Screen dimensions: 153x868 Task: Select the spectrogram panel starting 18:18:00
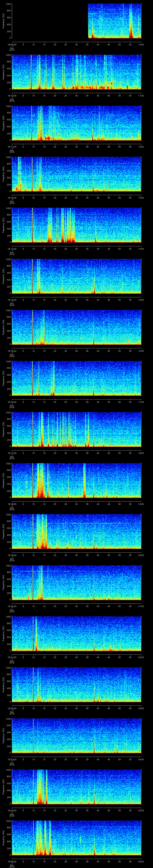(x=77, y=481)
